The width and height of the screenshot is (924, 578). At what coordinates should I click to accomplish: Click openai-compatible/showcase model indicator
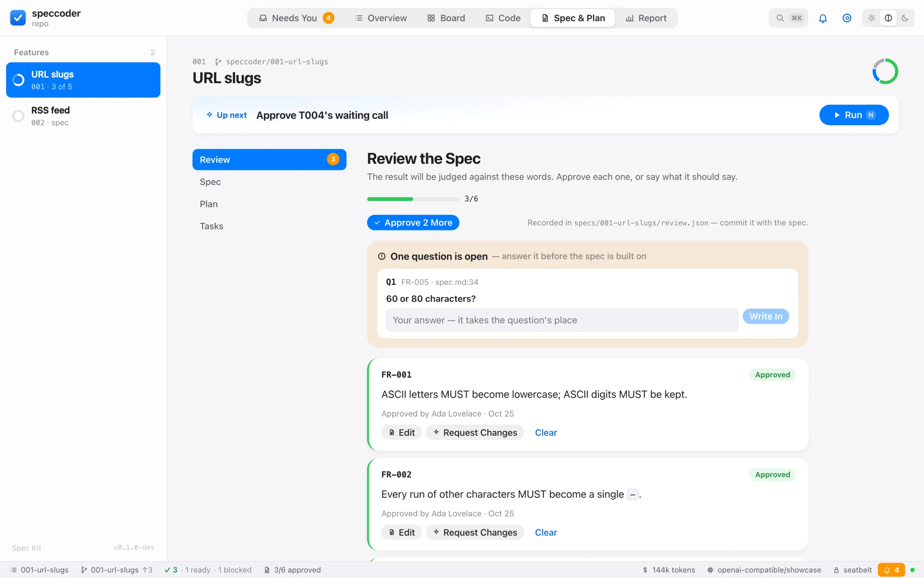pos(764,570)
